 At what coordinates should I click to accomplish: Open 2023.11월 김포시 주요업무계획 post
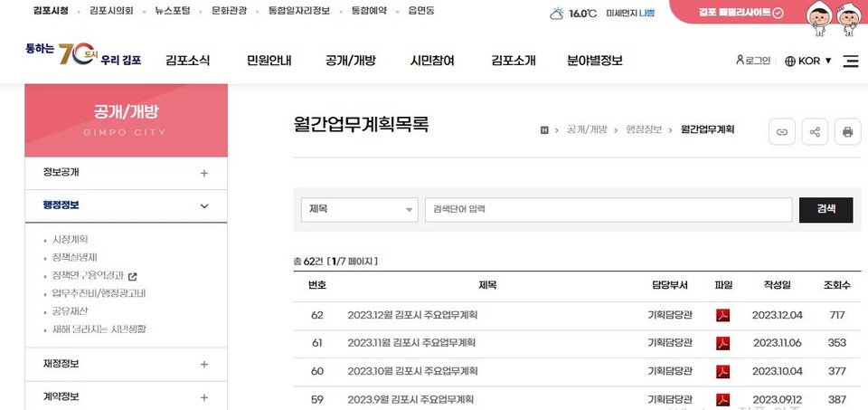411,343
